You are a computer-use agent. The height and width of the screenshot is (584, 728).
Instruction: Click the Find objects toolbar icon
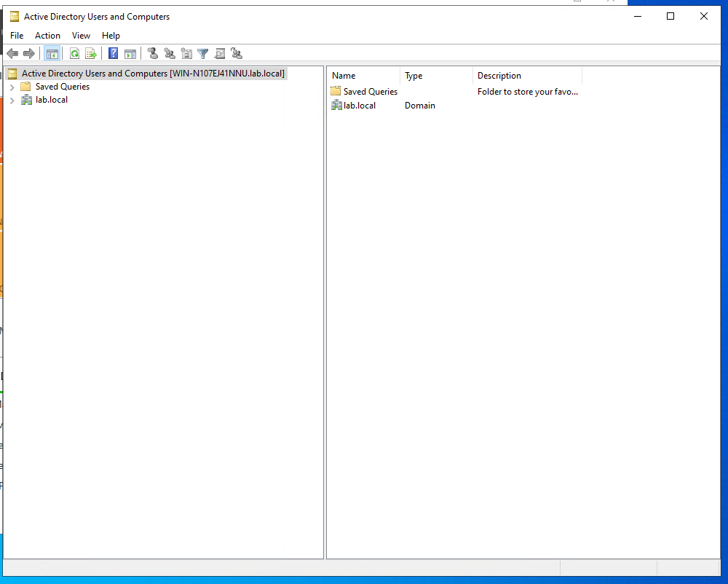pyautogui.click(x=220, y=53)
